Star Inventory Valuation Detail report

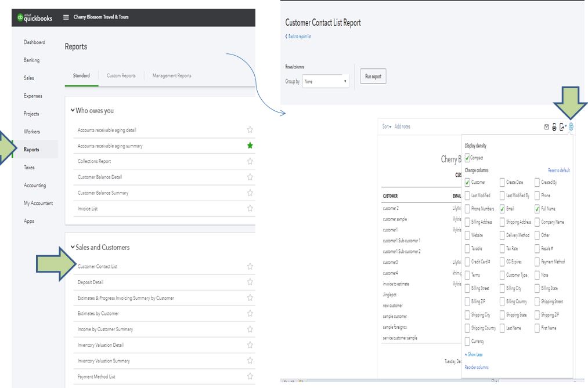[250, 345]
